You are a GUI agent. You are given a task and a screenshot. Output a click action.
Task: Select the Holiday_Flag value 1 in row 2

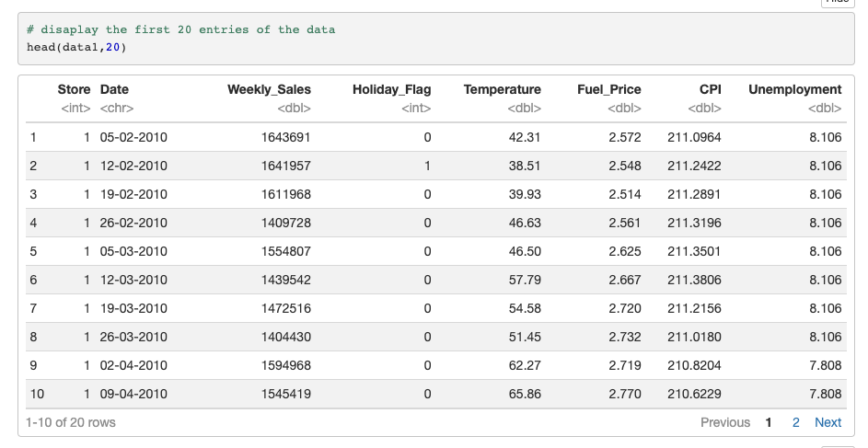pos(427,167)
